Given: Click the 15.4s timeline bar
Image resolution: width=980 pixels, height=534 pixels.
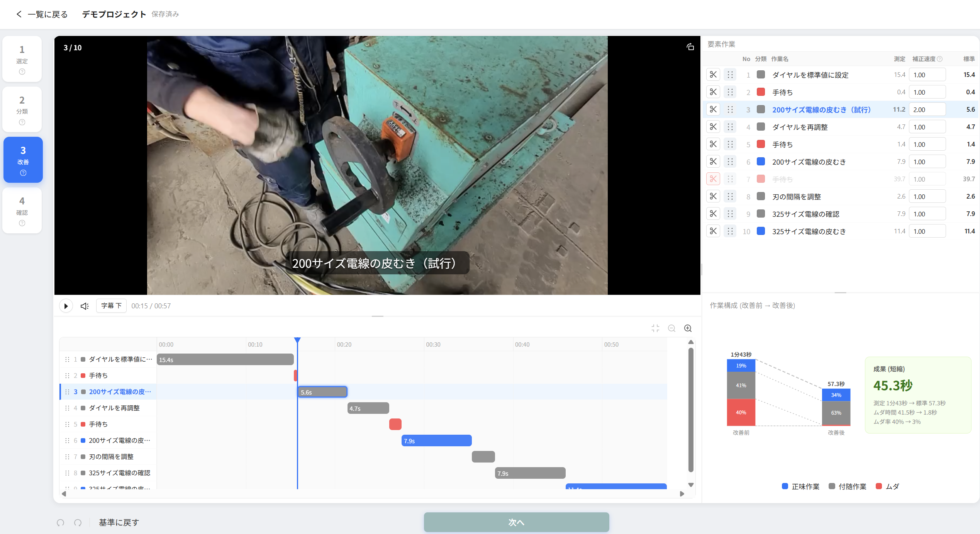Looking at the screenshot, I should [225, 359].
